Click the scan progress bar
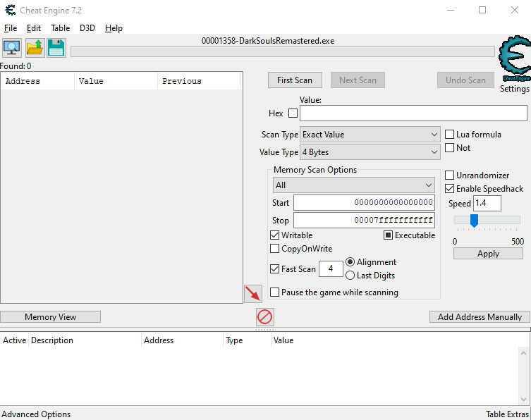The width and height of the screenshot is (531, 420). point(283,51)
